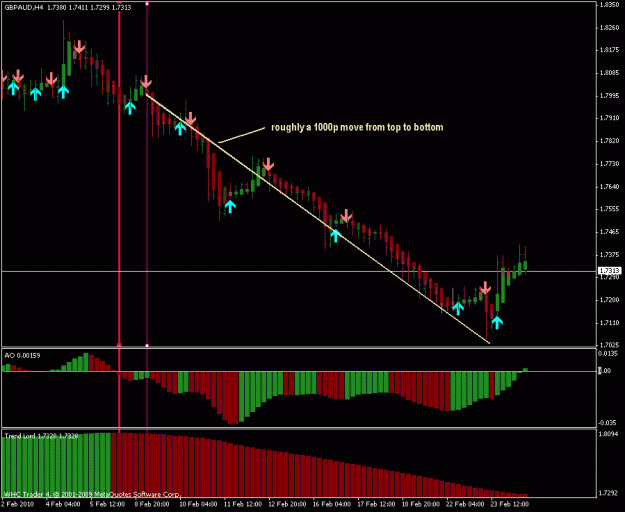
Task: Click the 1.7640 price axis label
Action: tap(610, 186)
